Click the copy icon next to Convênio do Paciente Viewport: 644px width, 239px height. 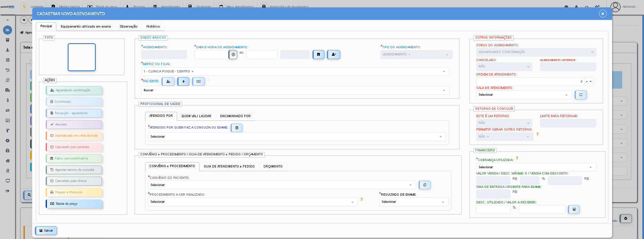(x=425, y=185)
